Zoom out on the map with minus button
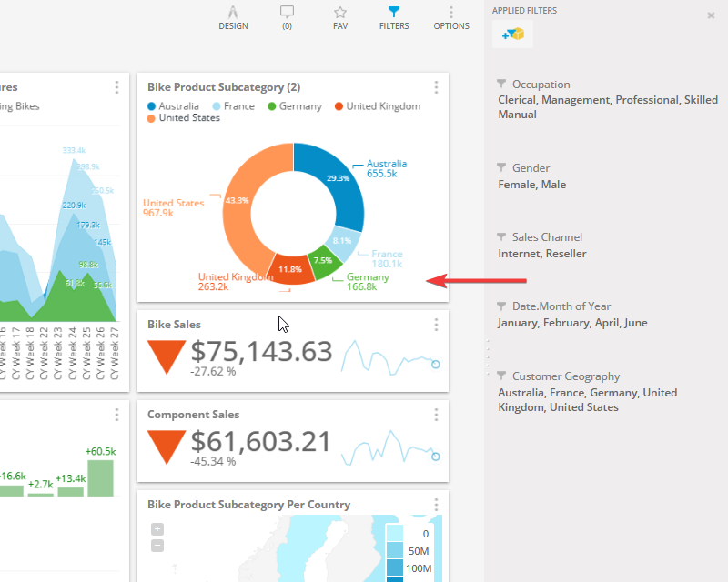Viewport: 728px width, 582px height. [157, 546]
